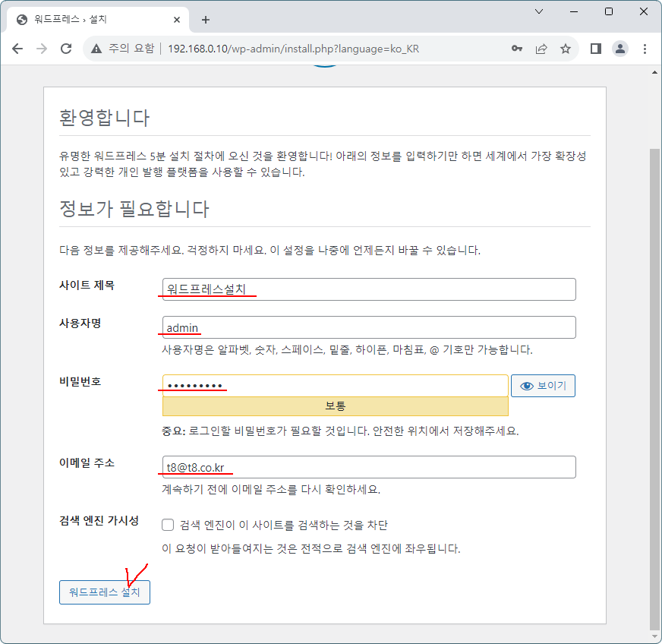
Task: Share this page via the share icon
Action: pos(541,49)
